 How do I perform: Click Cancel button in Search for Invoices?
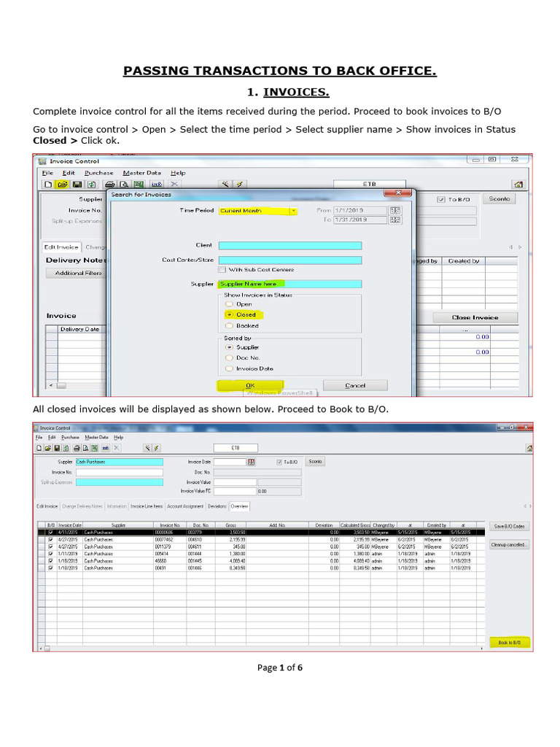coord(355,385)
